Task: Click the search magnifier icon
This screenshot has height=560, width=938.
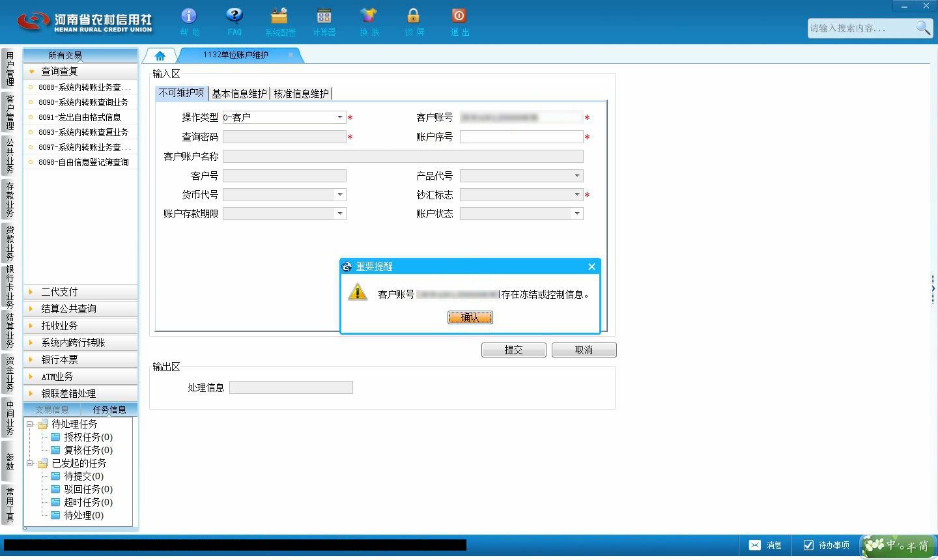Action: (923, 27)
